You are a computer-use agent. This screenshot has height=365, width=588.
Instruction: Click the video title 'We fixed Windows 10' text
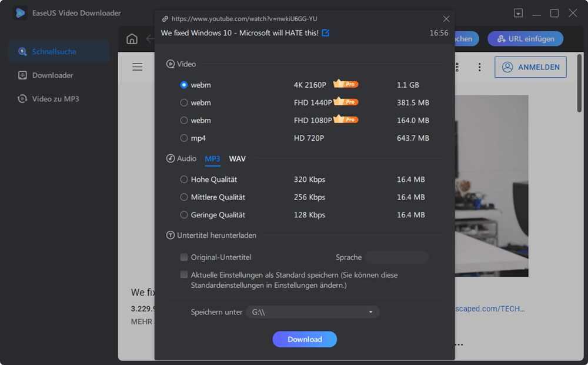pyautogui.click(x=239, y=33)
